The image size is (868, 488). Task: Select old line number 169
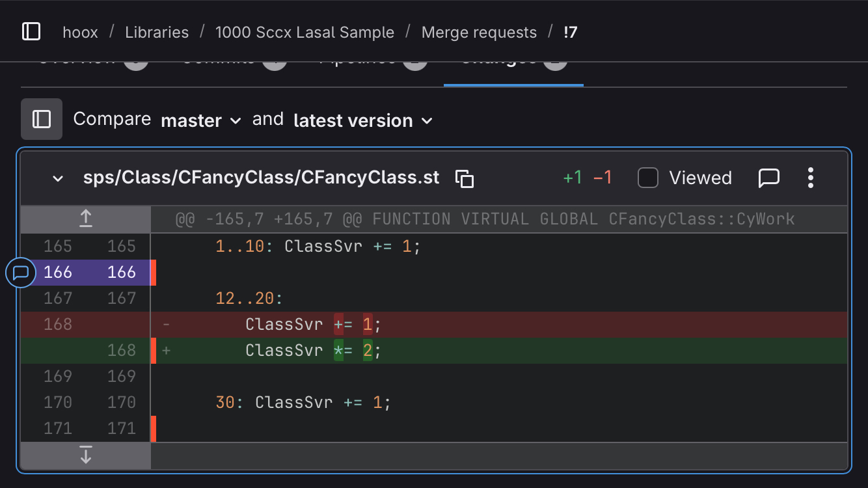point(58,376)
